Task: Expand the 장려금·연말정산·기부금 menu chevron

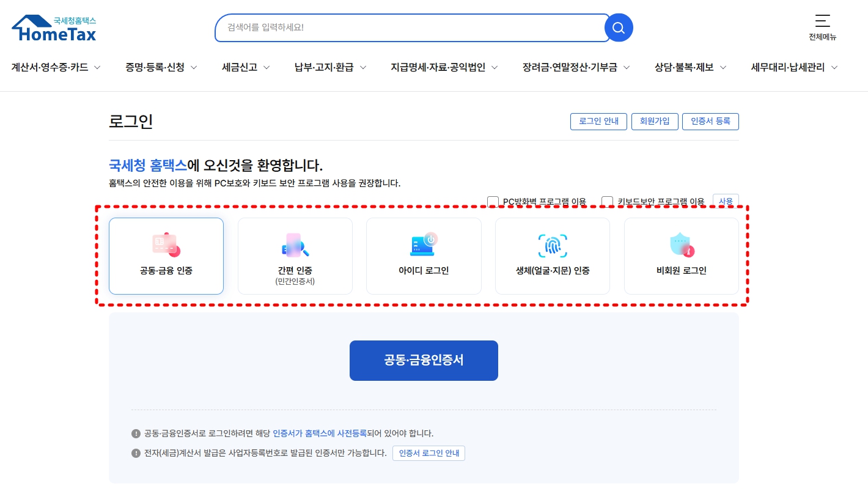Action: point(627,67)
